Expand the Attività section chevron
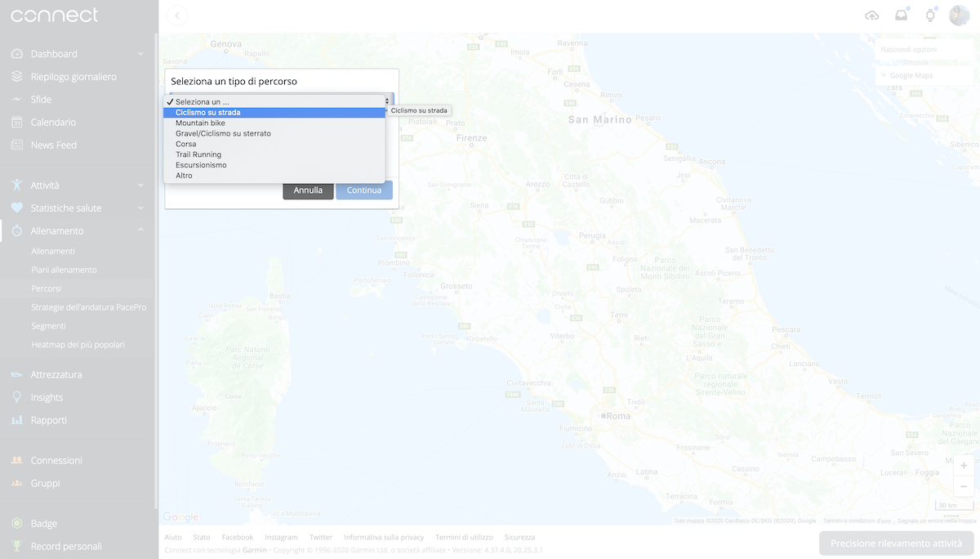The image size is (980, 559). coord(140,186)
